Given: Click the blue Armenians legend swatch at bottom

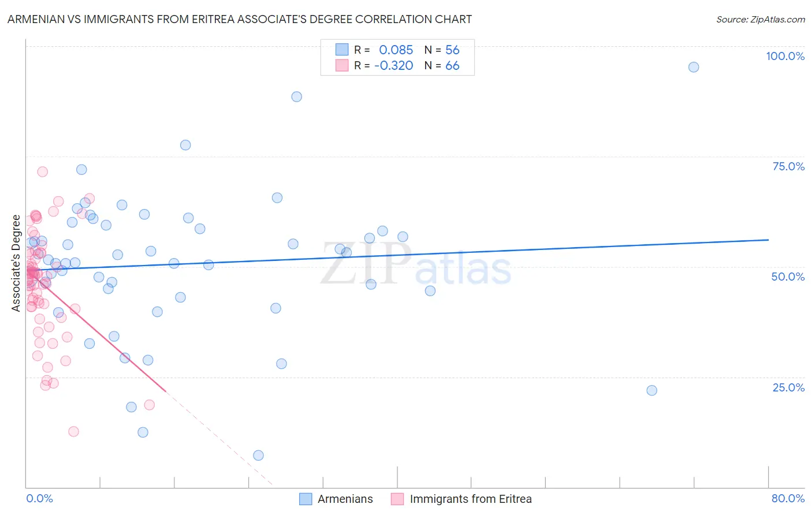Looking at the screenshot, I should point(306,499).
